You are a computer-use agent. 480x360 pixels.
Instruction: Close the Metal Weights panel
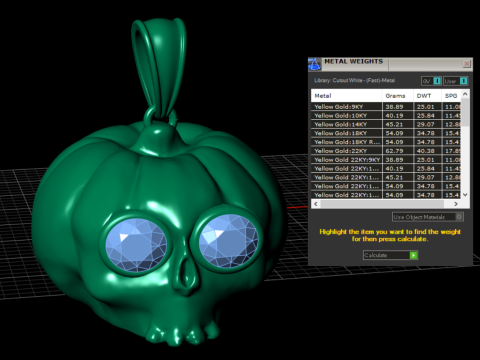[467, 63]
